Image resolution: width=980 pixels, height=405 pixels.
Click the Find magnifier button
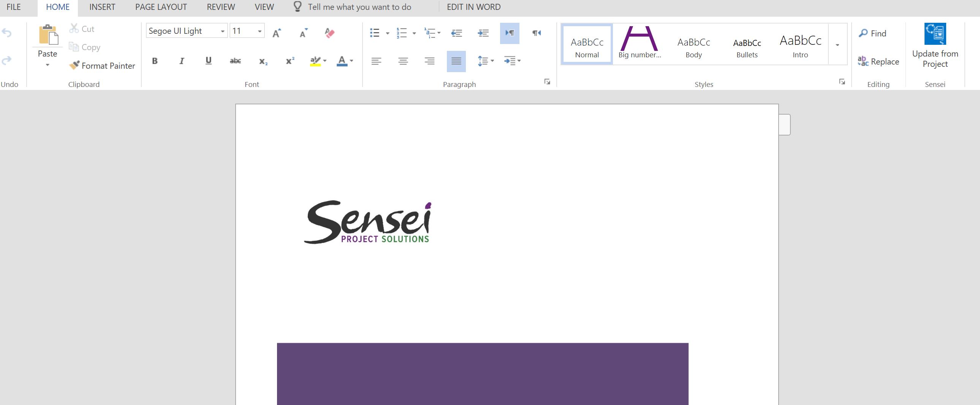[x=873, y=33]
